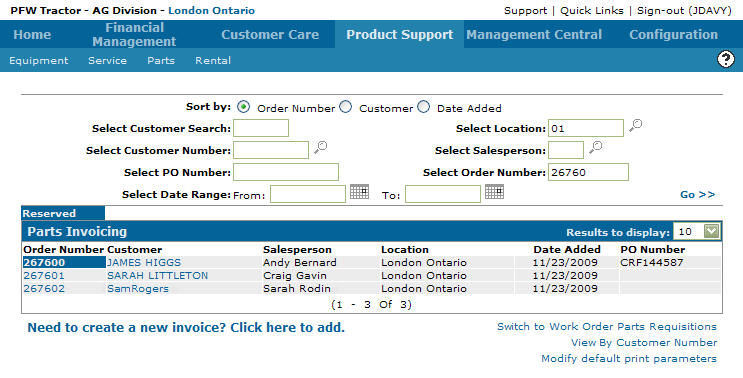Select Sort by Date Added radio
The height and width of the screenshot is (378, 743).
point(423,107)
